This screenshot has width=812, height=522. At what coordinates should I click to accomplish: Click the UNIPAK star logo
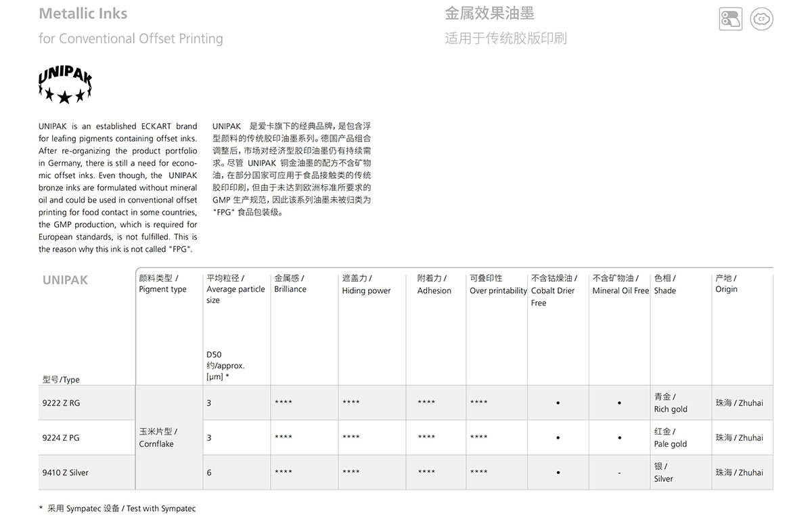[x=65, y=85]
